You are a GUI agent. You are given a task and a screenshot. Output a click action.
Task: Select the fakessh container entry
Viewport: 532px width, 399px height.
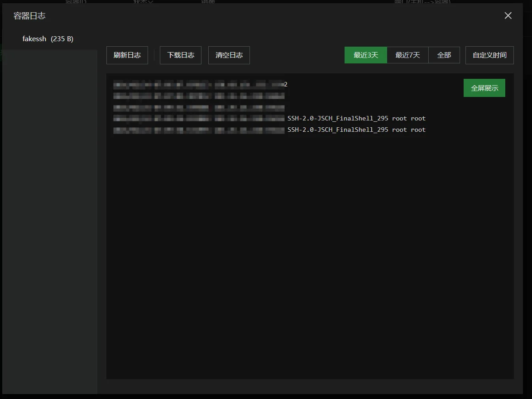coord(34,39)
